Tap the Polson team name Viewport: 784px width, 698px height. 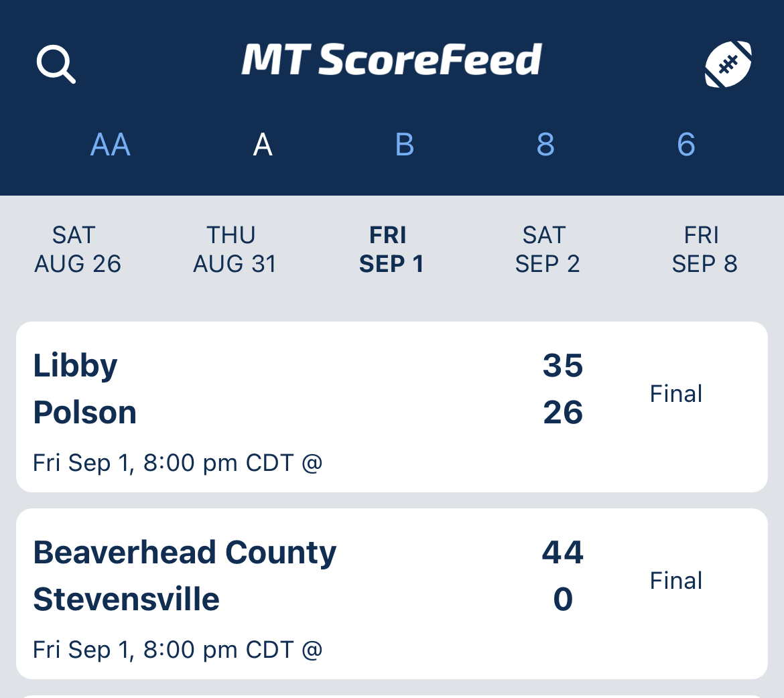(84, 413)
